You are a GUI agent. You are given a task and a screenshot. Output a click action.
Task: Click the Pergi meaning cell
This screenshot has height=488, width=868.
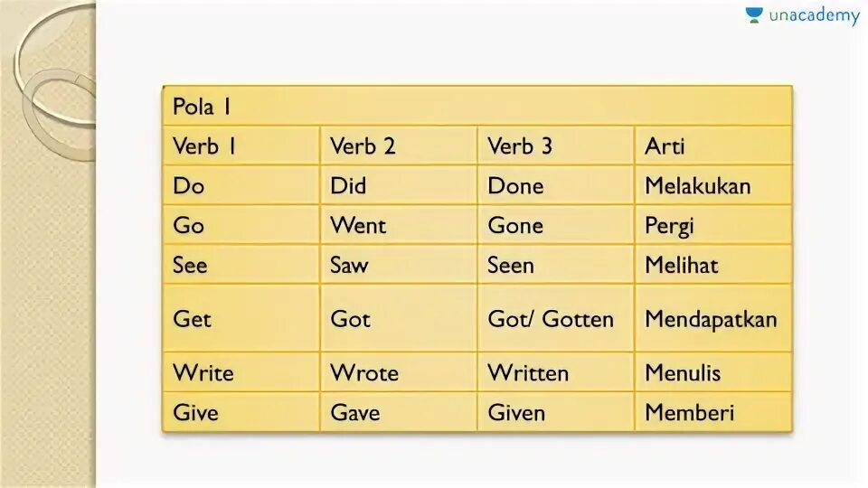point(713,225)
